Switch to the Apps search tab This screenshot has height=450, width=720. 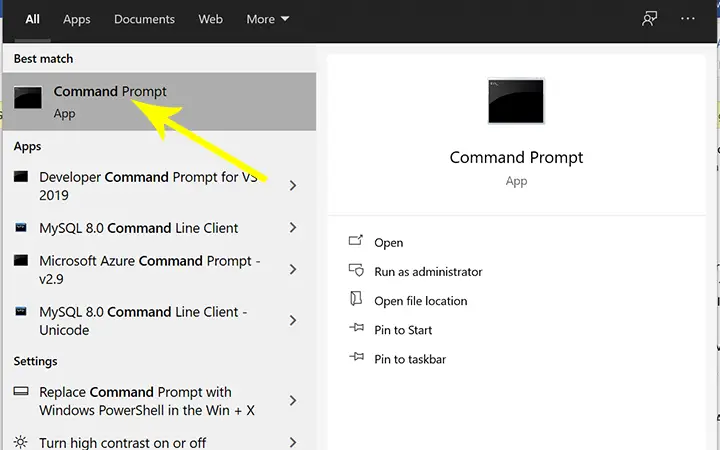(77, 19)
